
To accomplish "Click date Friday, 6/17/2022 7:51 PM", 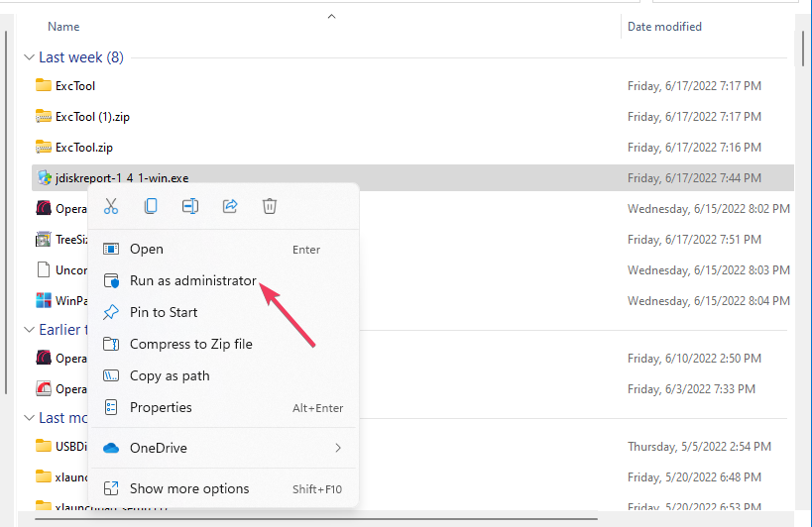I will pyautogui.click(x=694, y=240).
